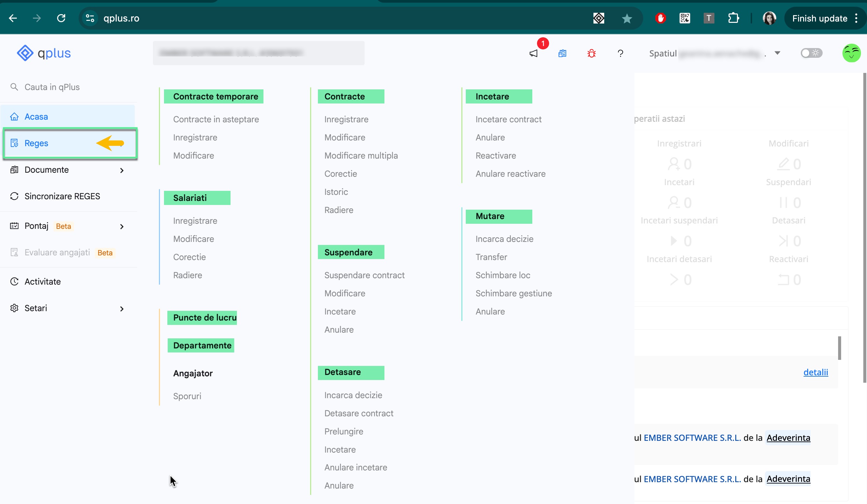The image size is (867, 504).
Task: Toggle the light/dark theme switch
Action: [811, 53]
